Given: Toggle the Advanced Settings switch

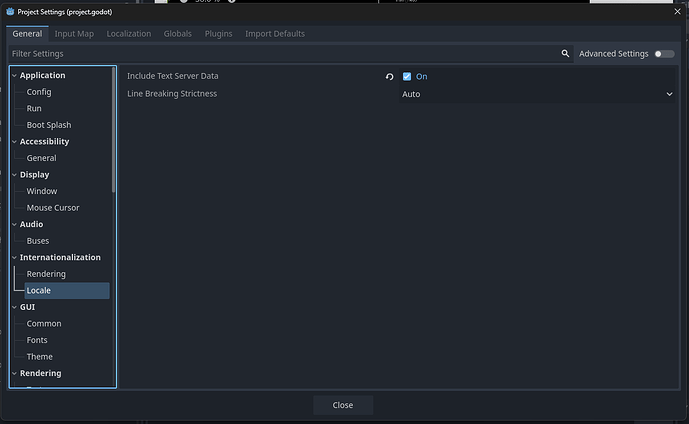Looking at the screenshot, I should pyautogui.click(x=663, y=54).
